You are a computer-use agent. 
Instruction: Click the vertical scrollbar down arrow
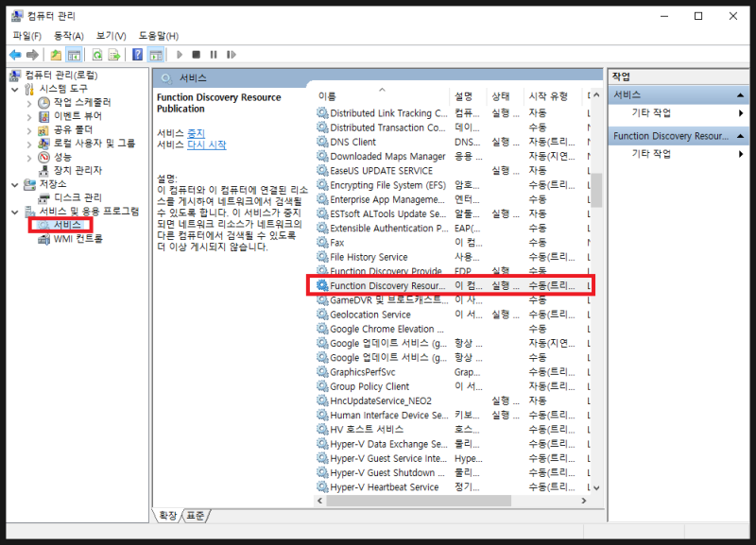(597, 487)
